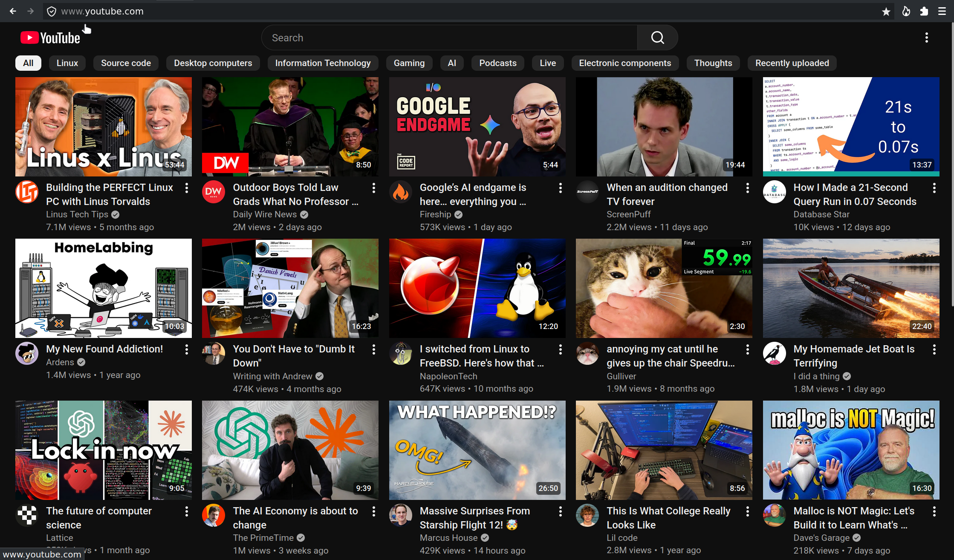Filter videos by the AI chip

pyautogui.click(x=452, y=63)
